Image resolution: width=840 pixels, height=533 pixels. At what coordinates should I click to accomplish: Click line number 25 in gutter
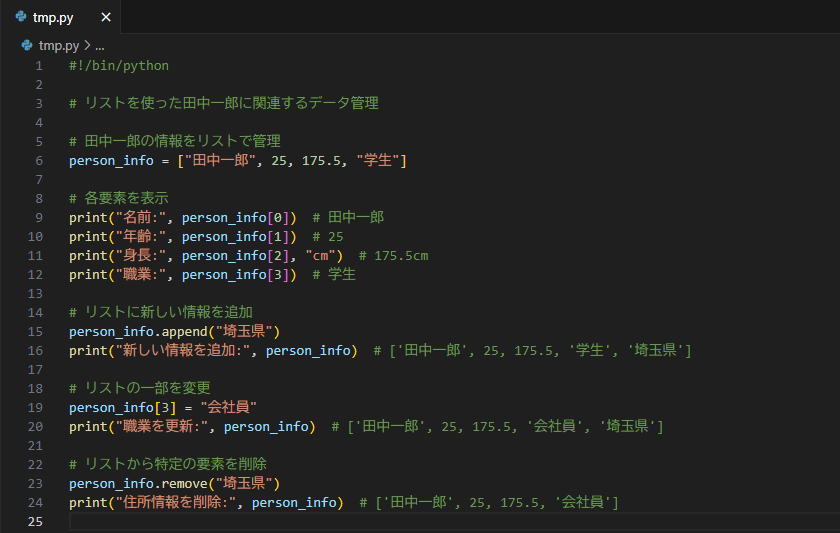pyautogui.click(x=35, y=522)
